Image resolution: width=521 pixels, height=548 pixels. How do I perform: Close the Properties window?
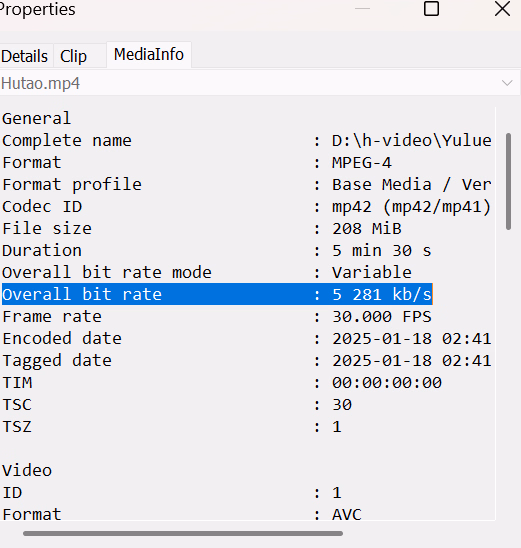pos(502,9)
